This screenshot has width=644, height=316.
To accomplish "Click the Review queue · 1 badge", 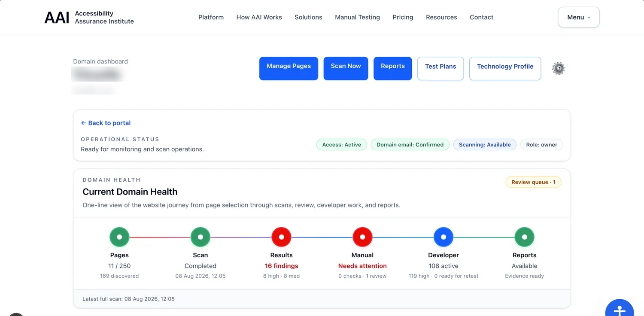I will pyautogui.click(x=533, y=182).
